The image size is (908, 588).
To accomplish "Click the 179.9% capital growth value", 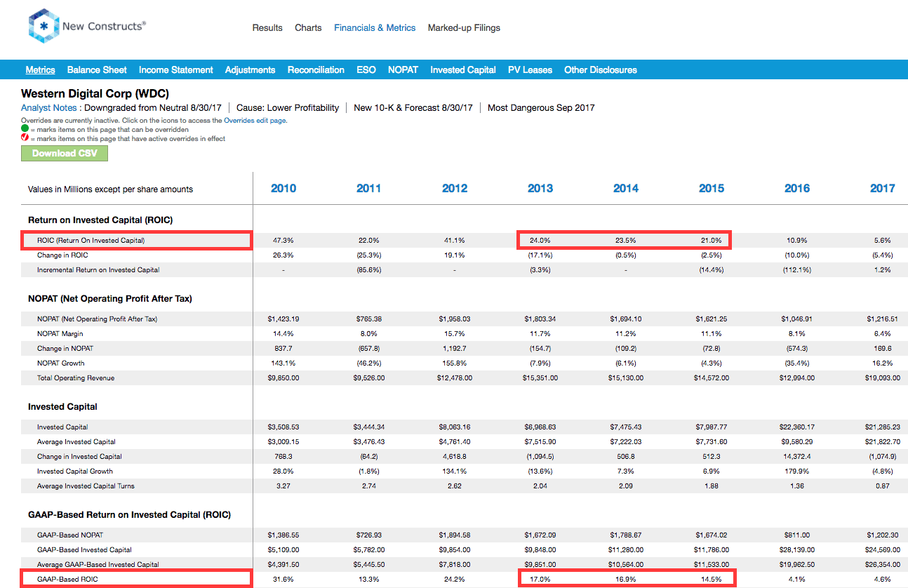I will pos(797,471).
